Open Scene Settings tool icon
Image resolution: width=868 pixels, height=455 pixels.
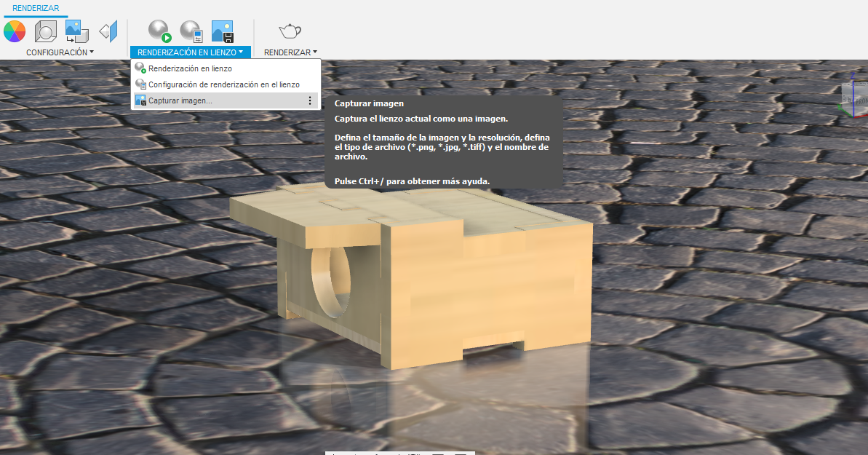[45, 31]
